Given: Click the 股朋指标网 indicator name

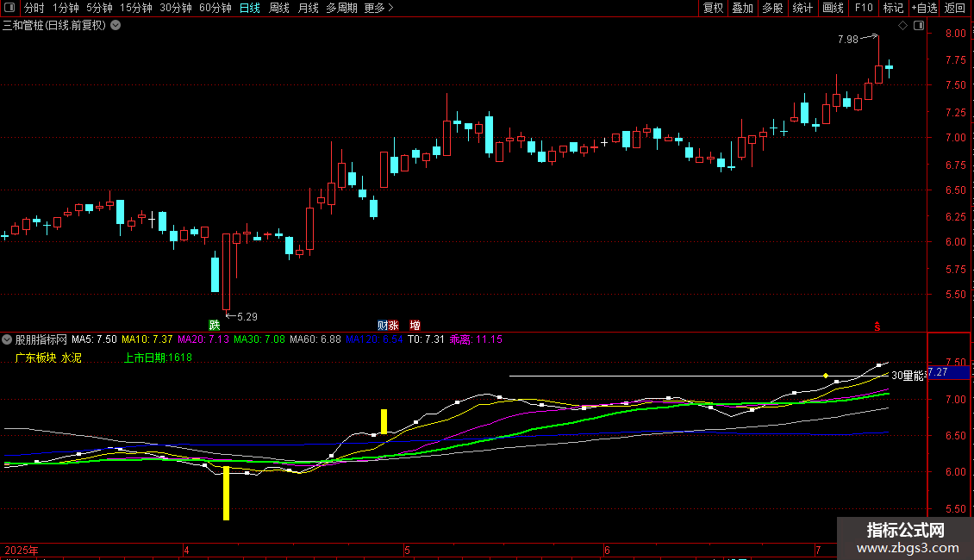Looking at the screenshot, I should point(41,339).
